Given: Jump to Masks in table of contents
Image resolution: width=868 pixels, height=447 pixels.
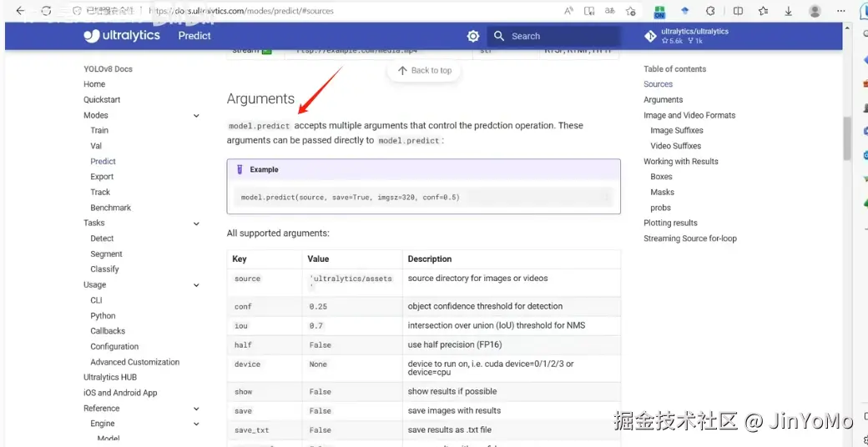Looking at the screenshot, I should (x=662, y=192).
